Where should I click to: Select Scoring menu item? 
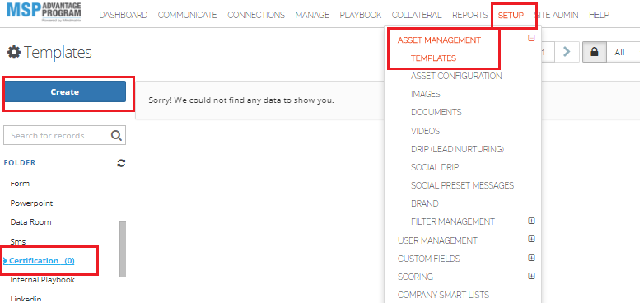[415, 277]
